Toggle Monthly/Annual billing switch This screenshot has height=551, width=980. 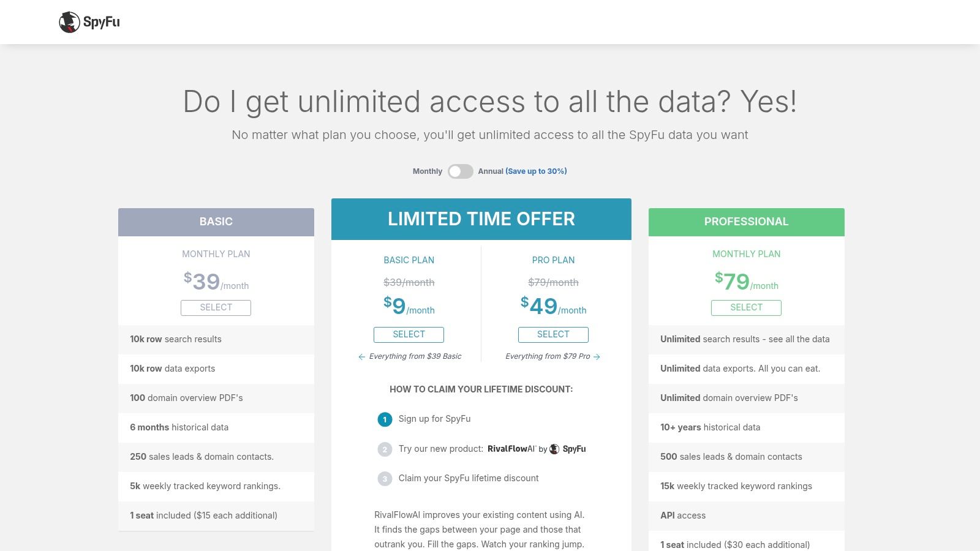(x=460, y=171)
